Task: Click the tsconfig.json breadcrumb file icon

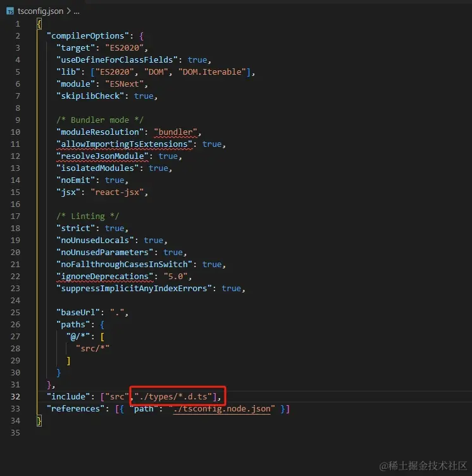Action: click(10, 11)
